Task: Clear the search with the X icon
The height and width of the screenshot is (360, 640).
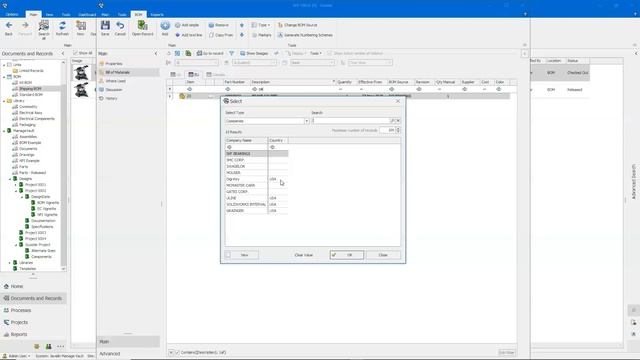Action: (x=398, y=121)
